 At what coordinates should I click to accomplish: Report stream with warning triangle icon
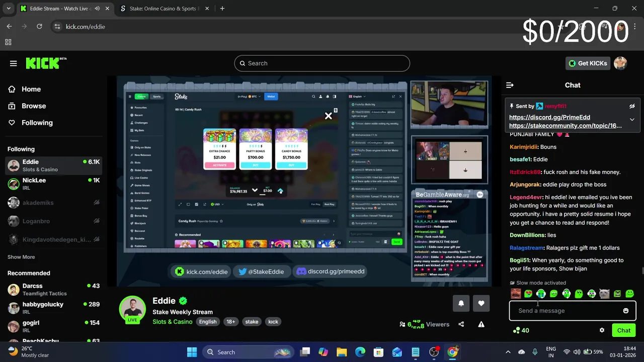481,324
